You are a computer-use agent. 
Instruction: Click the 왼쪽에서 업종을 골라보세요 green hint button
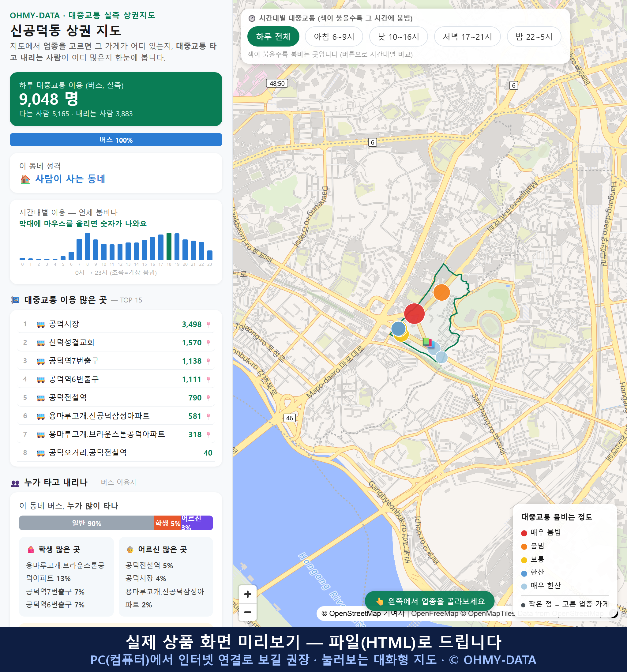[x=430, y=601]
